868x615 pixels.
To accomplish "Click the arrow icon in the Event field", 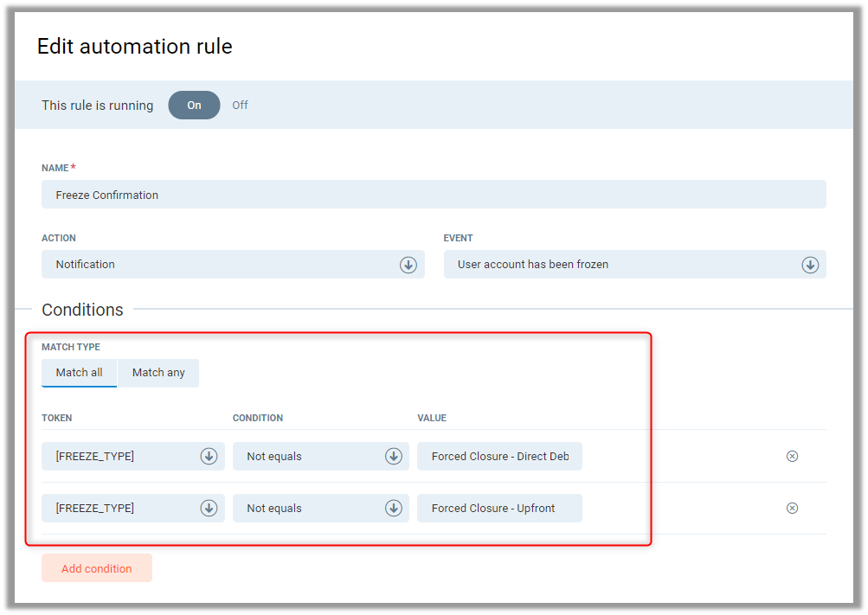I will coord(810,265).
